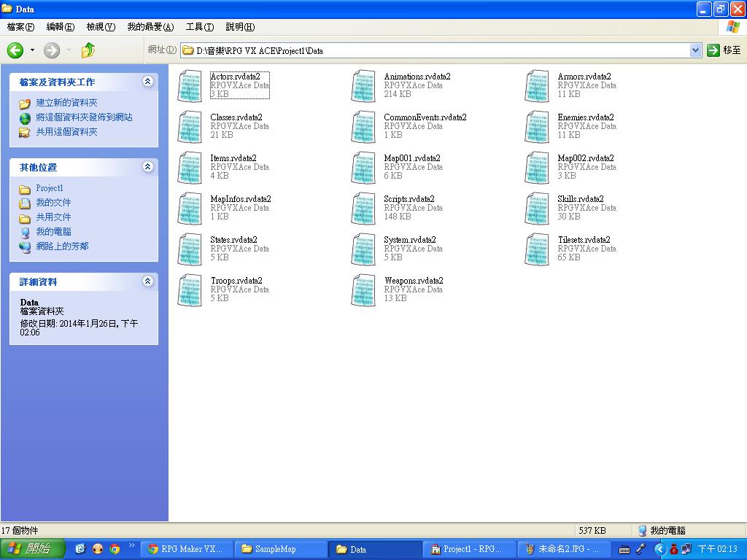Open the 說明(H) menu
The height and width of the screenshot is (560, 747).
[x=240, y=27]
